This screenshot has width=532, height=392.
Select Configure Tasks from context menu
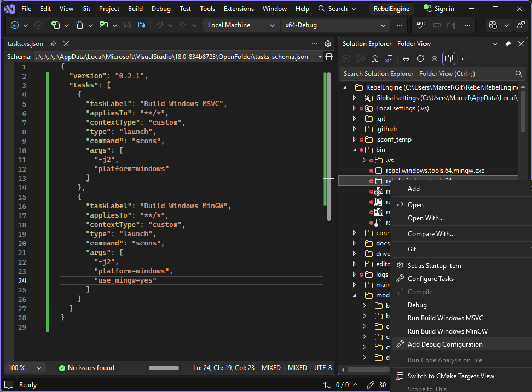462,279
